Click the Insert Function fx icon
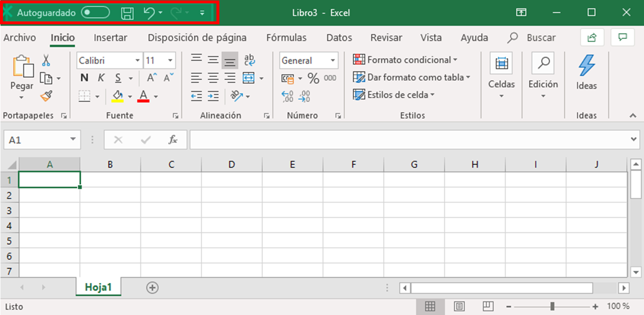Image resolution: width=644 pixels, height=315 pixels. [x=173, y=140]
